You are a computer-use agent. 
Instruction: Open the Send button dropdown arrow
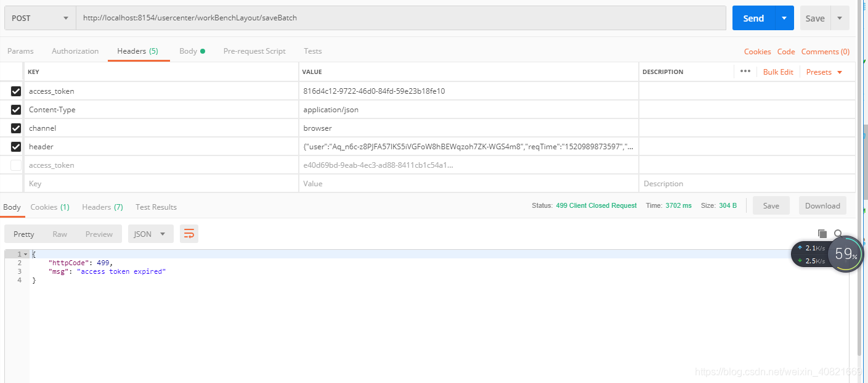click(x=784, y=19)
